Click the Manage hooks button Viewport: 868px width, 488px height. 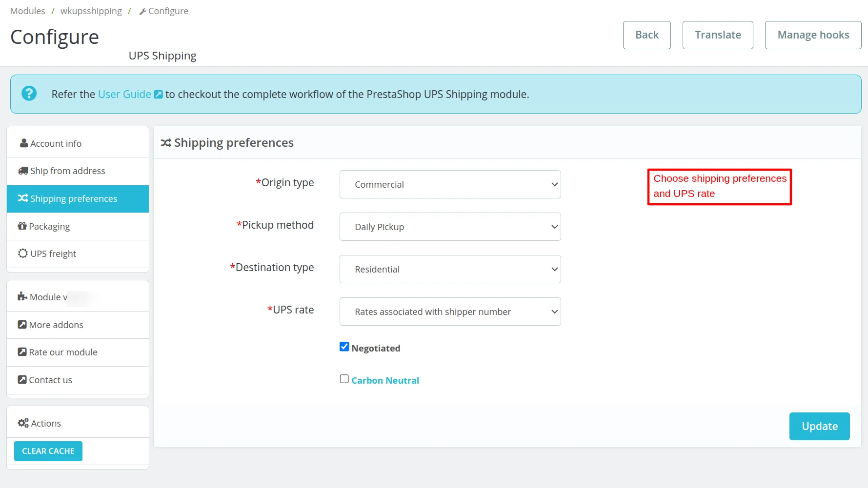[x=813, y=35]
